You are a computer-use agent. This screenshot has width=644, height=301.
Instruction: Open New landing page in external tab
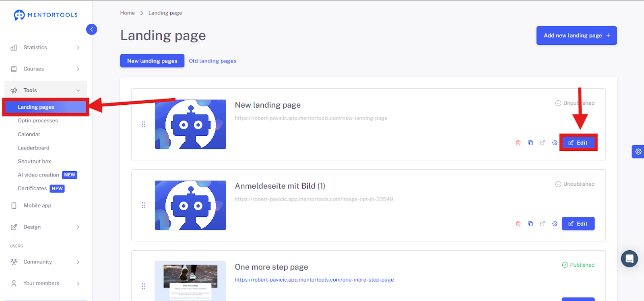click(543, 143)
